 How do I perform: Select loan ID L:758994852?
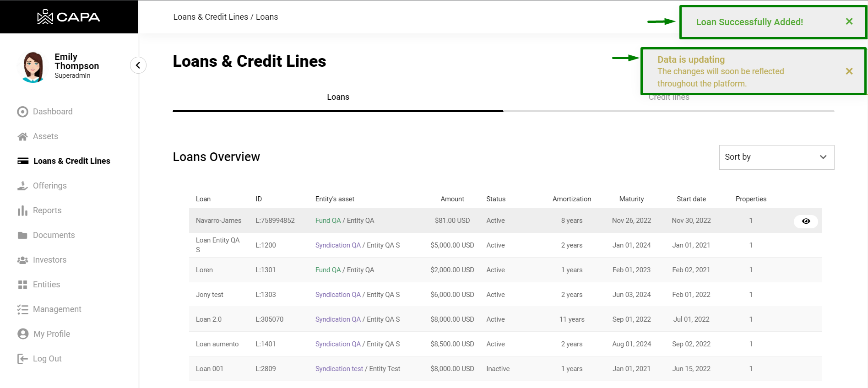[x=275, y=221]
